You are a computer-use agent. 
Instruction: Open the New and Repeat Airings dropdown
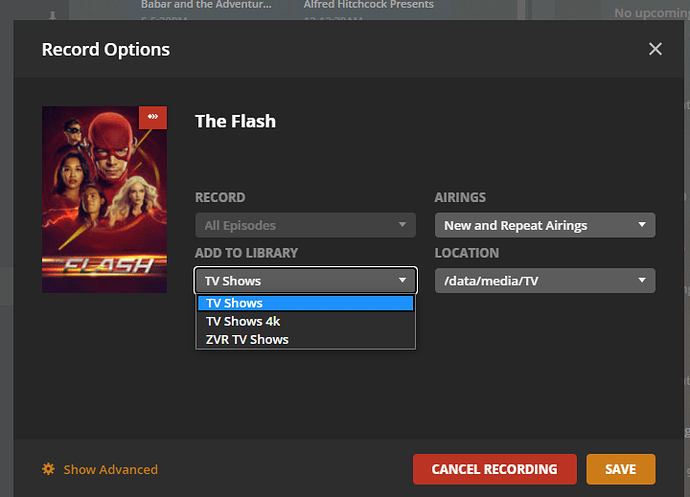pyautogui.click(x=545, y=225)
